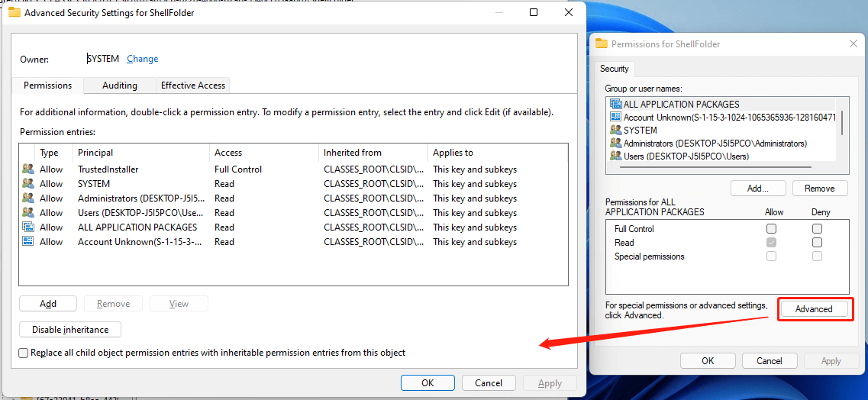The height and width of the screenshot is (400, 868).
Task: Select the Security tab in Permissions dialog
Action: 615,69
